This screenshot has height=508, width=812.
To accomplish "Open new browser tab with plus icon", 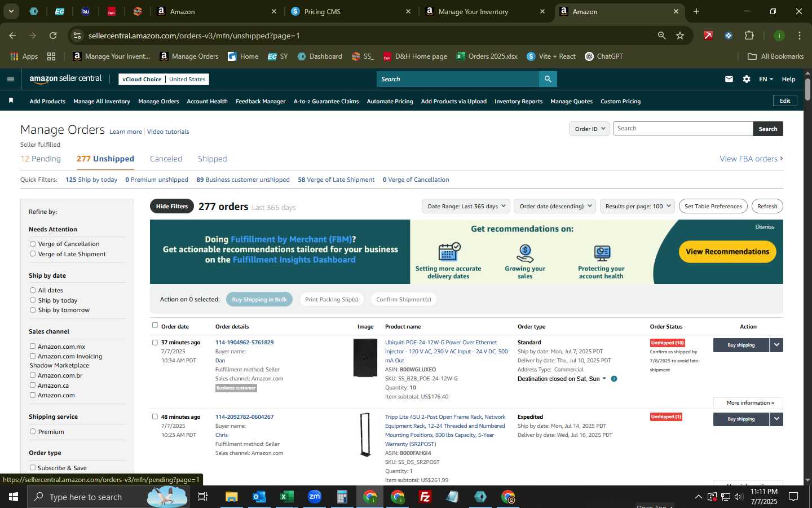I will (696, 11).
